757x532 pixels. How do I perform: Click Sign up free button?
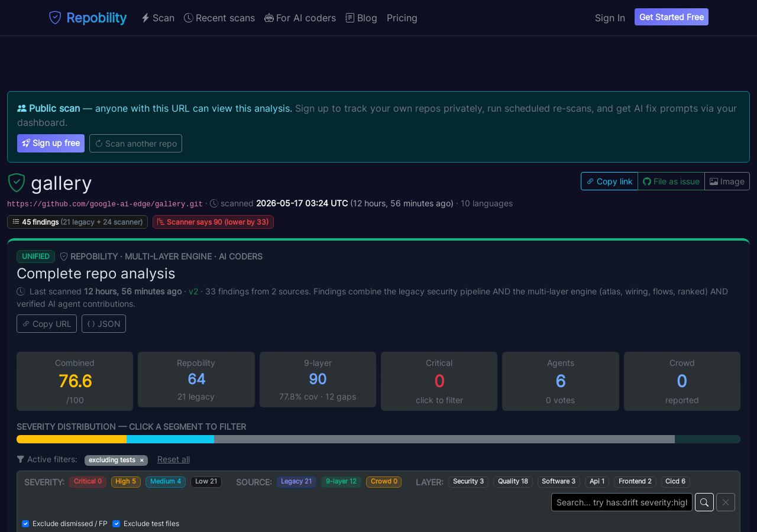[51, 143]
